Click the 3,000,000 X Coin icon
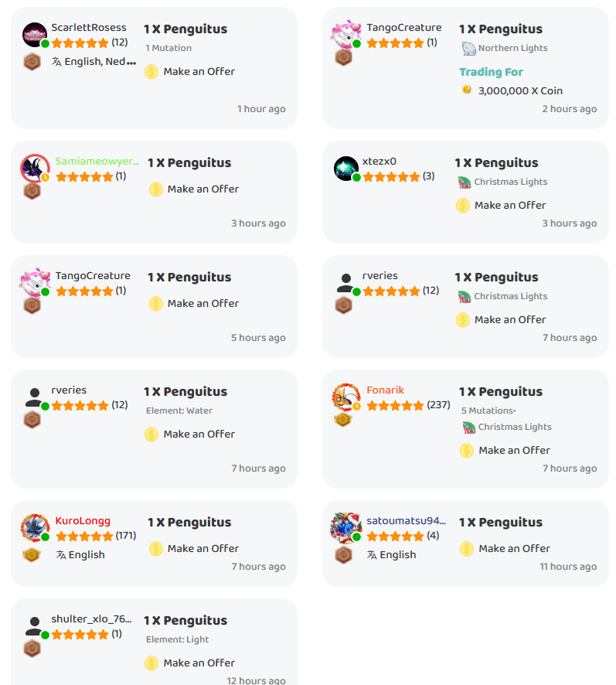616x685 pixels. tap(467, 90)
